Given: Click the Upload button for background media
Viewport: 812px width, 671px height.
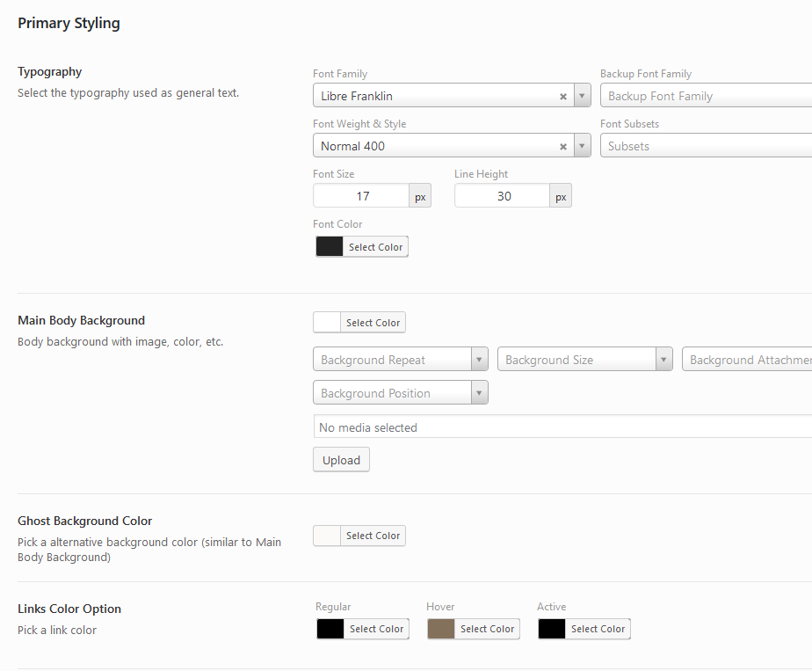Looking at the screenshot, I should [x=341, y=459].
